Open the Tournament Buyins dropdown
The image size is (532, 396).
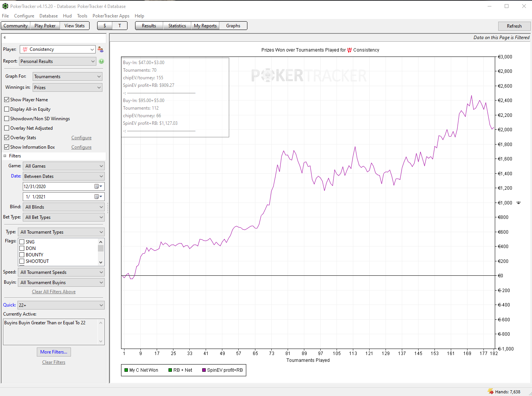pyautogui.click(x=61, y=283)
